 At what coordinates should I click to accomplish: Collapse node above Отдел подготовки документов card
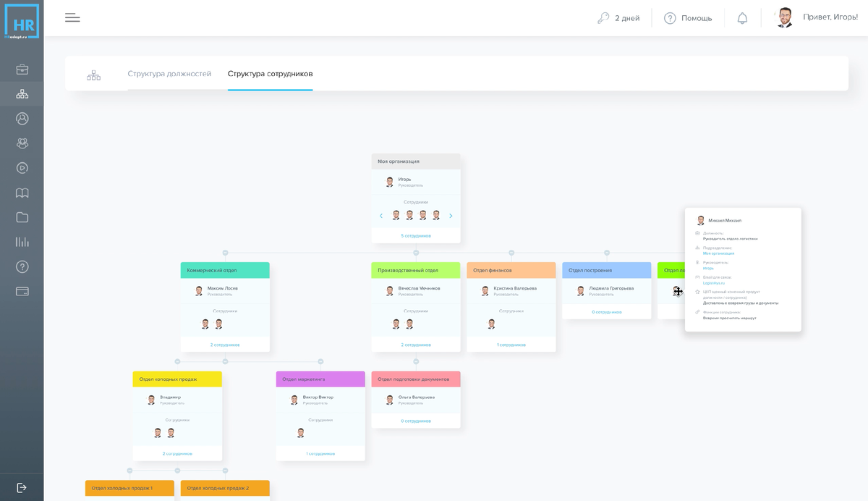[x=416, y=361]
